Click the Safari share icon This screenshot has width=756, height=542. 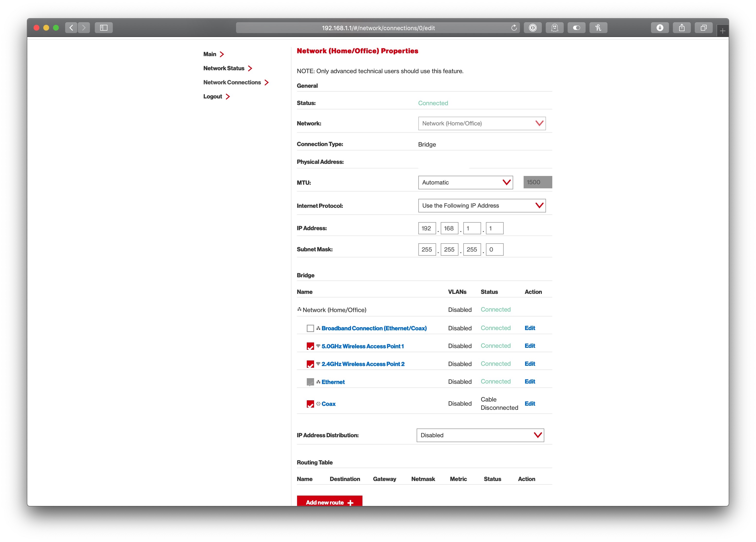point(682,28)
